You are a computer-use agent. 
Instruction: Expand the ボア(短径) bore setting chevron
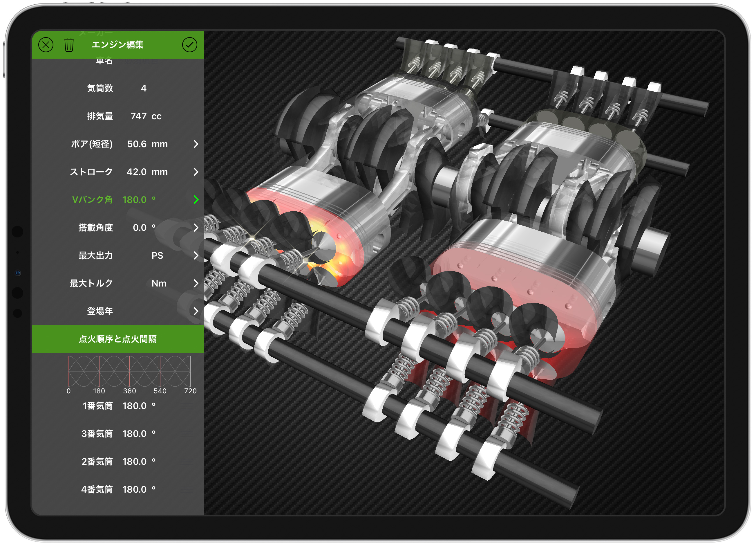click(196, 144)
